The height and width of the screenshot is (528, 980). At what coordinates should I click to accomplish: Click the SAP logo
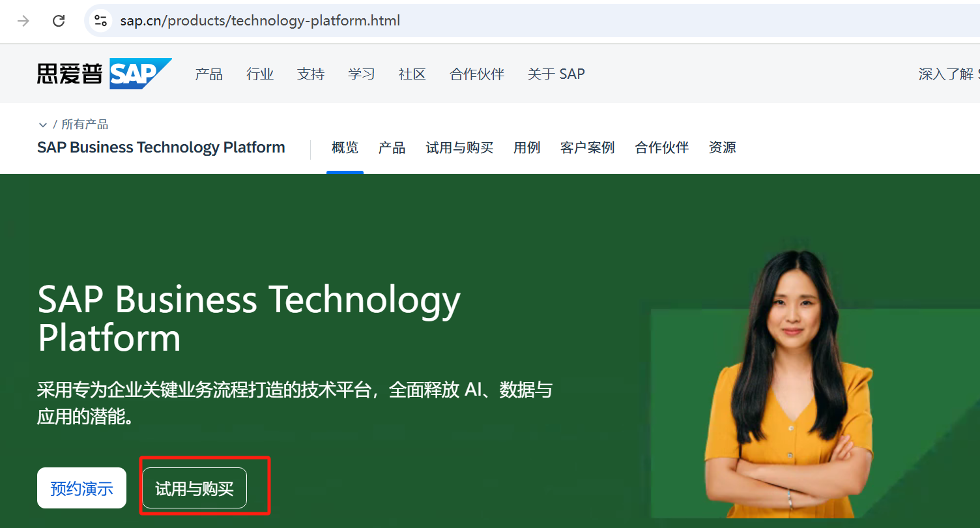tap(104, 74)
